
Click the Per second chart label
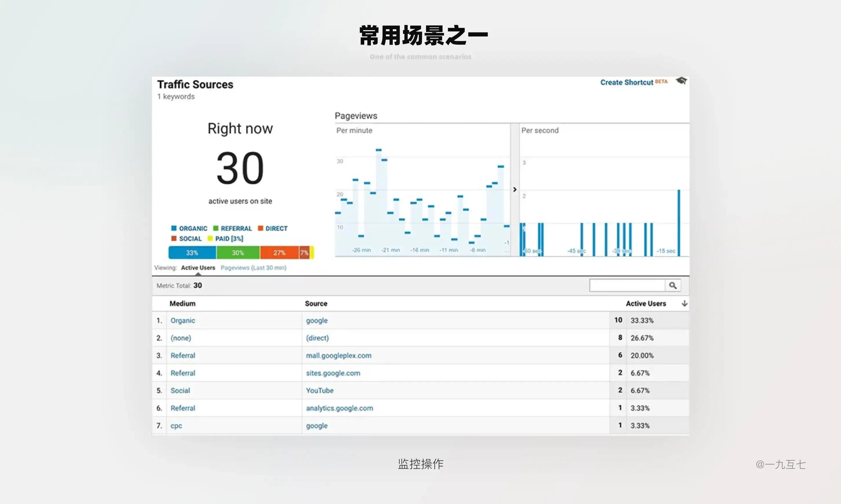pyautogui.click(x=540, y=130)
